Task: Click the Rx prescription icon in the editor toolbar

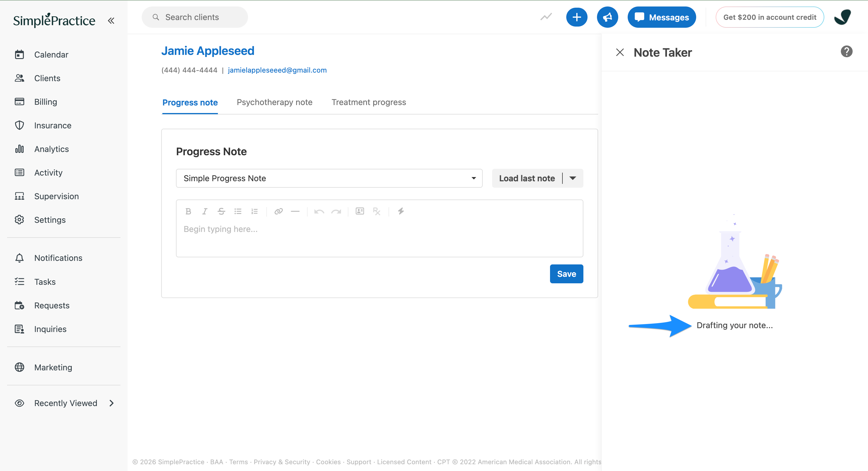Action: [x=377, y=211]
